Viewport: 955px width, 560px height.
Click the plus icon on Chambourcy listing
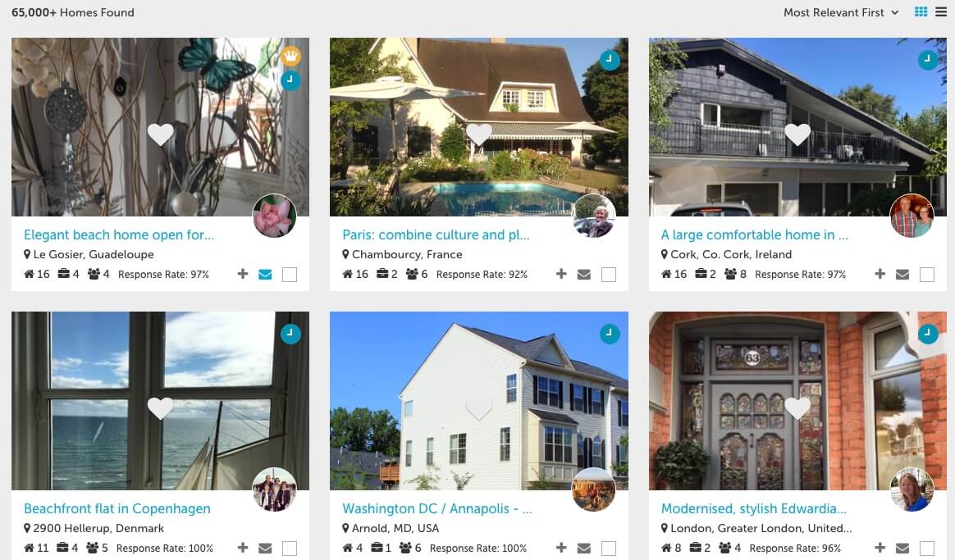561,274
